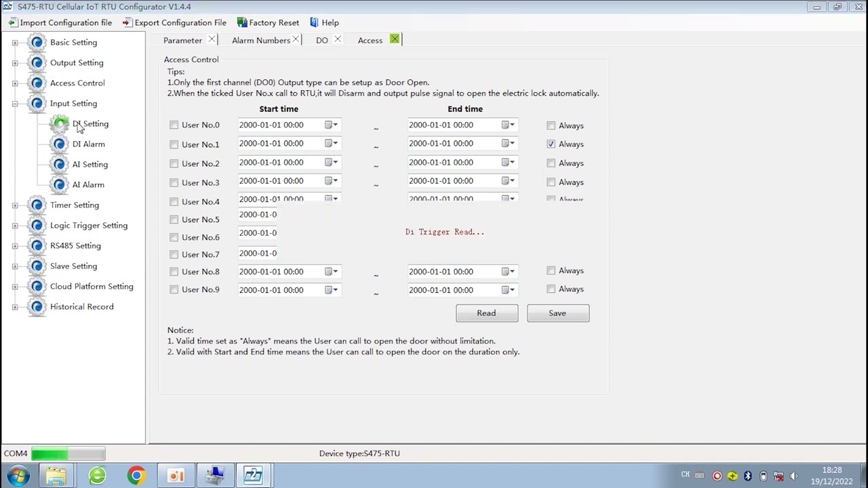Click the taskbar clock showing 18:28
868x488 pixels.
point(832,470)
